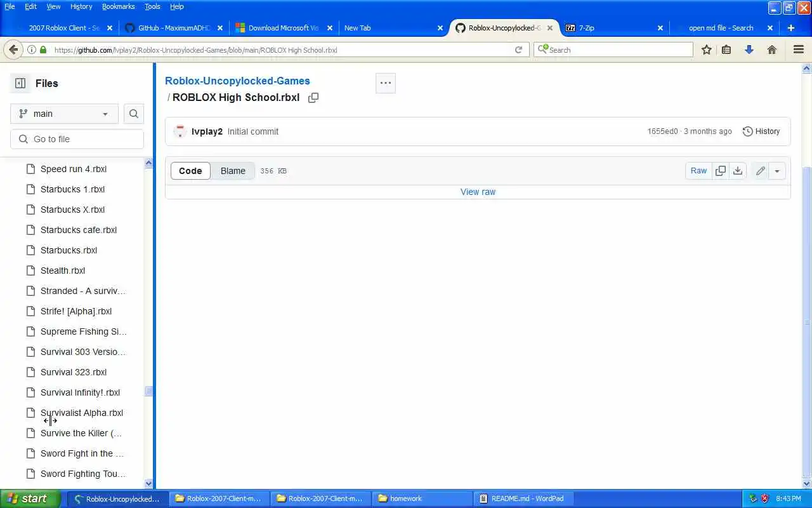Click Go to file input field
This screenshot has width=812, height=508.
point(77,139)
